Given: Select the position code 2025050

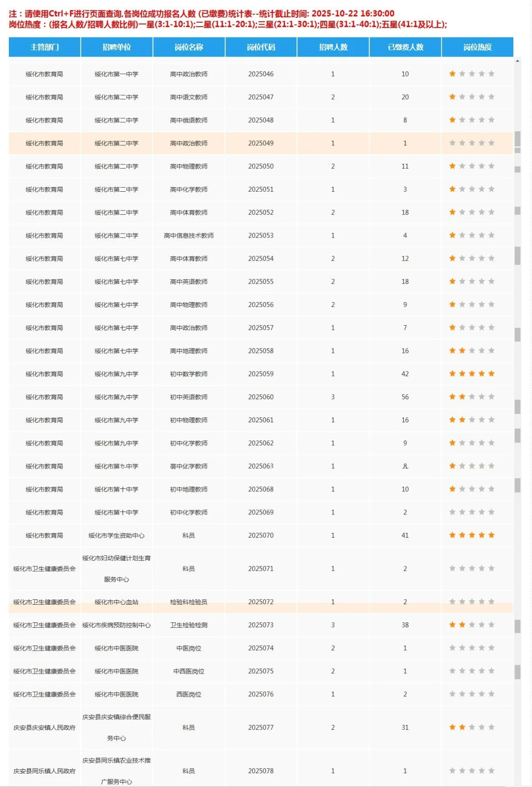Looking at the screenshot, I should [261, 166].
